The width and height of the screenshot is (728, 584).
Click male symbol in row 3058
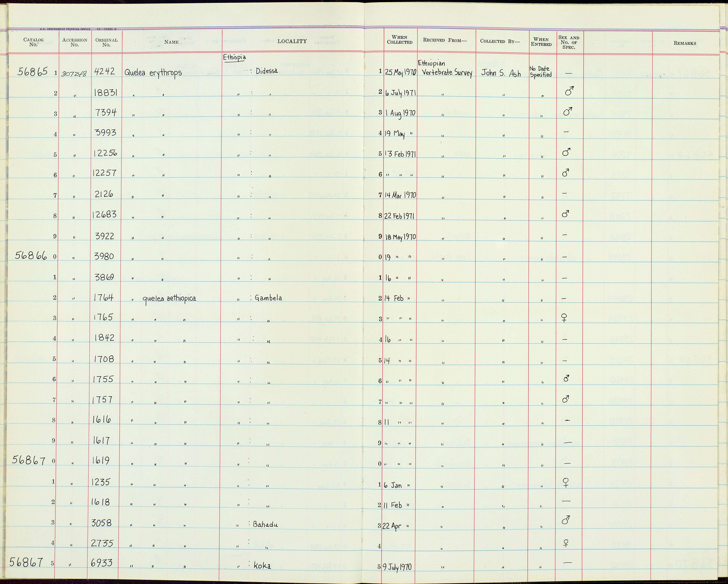[566, 520]
